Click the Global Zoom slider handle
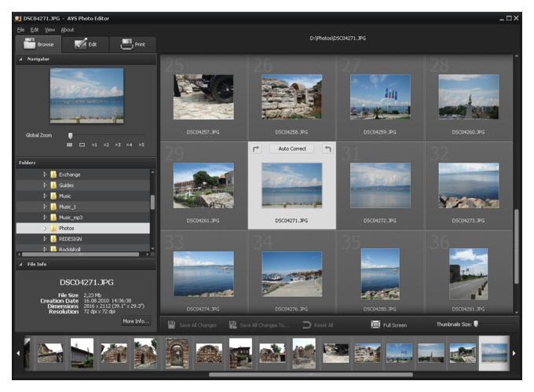 click(70, 136)
